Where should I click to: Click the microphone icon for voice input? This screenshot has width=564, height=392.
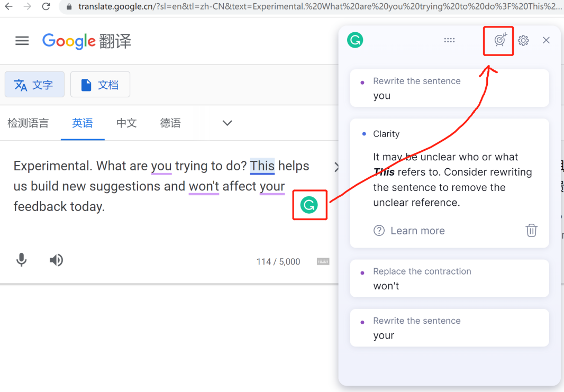pyautogui.click(x=22, y=260)
